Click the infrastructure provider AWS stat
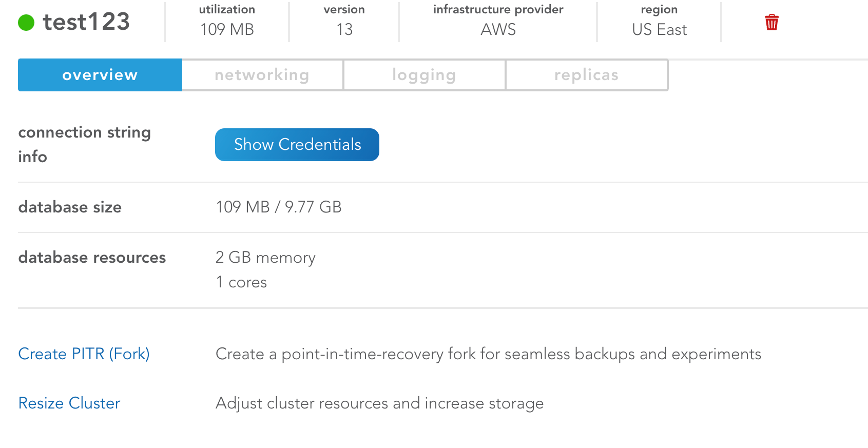 [498, 29]
